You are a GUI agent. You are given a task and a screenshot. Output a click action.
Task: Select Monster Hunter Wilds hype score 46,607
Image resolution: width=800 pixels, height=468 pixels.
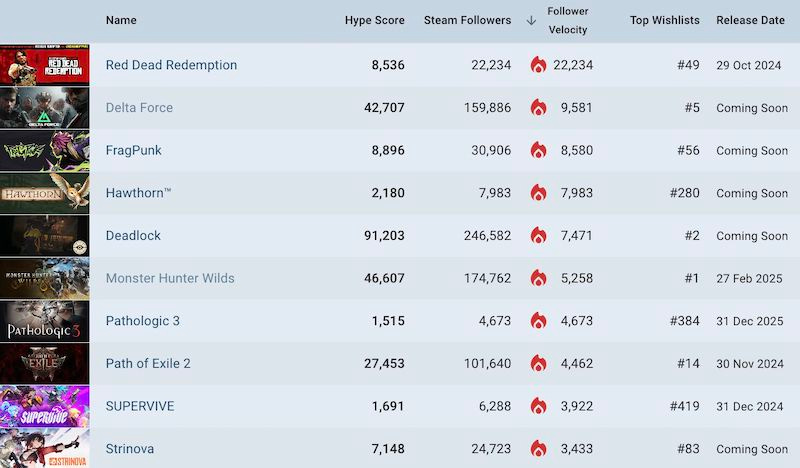click(384, 278)
